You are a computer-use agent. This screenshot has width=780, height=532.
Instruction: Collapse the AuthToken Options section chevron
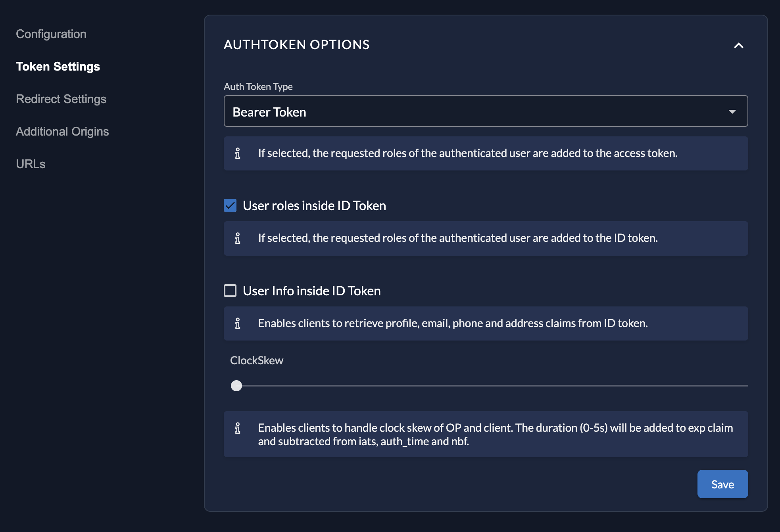pos(738,46)
